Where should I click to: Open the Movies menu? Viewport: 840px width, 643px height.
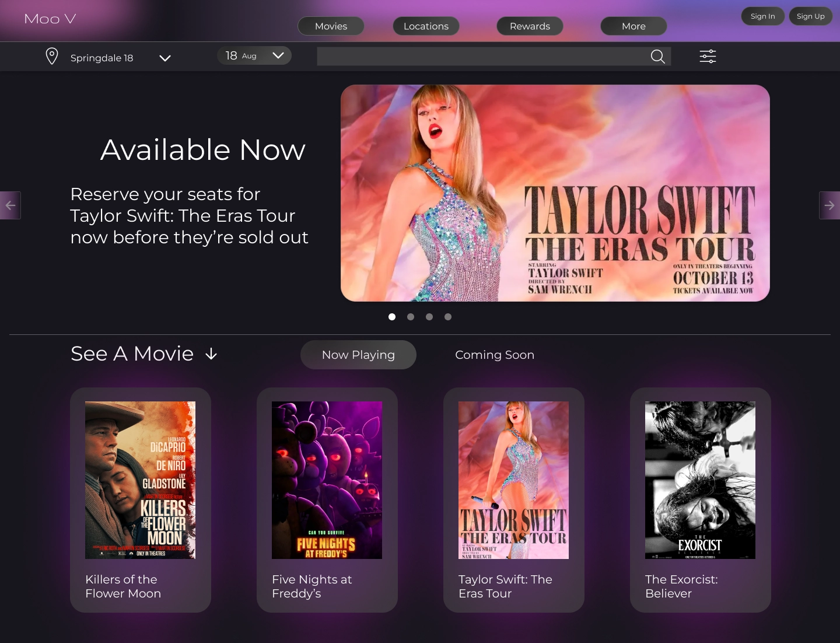331,26
